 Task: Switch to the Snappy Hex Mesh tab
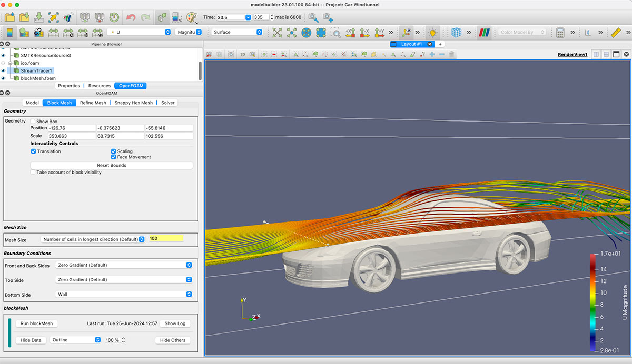[x=133, y=103]
